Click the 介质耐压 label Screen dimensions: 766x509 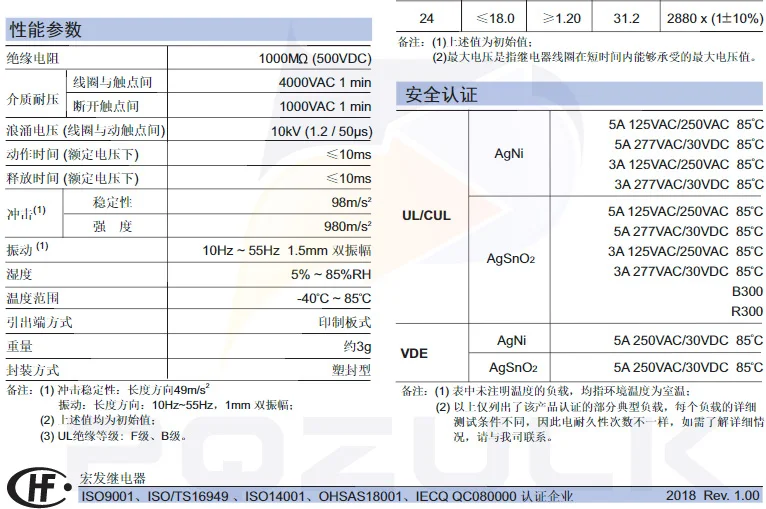[33, 100]
